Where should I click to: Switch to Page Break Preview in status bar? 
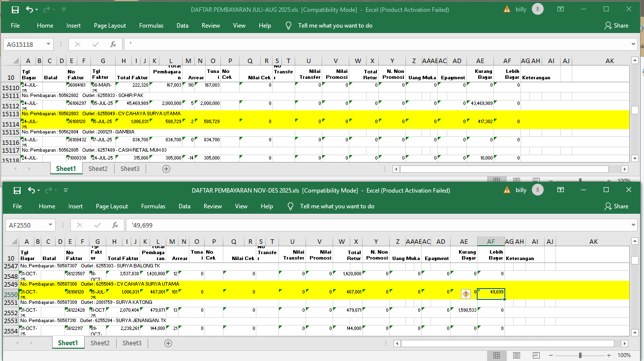pos(536,355)
